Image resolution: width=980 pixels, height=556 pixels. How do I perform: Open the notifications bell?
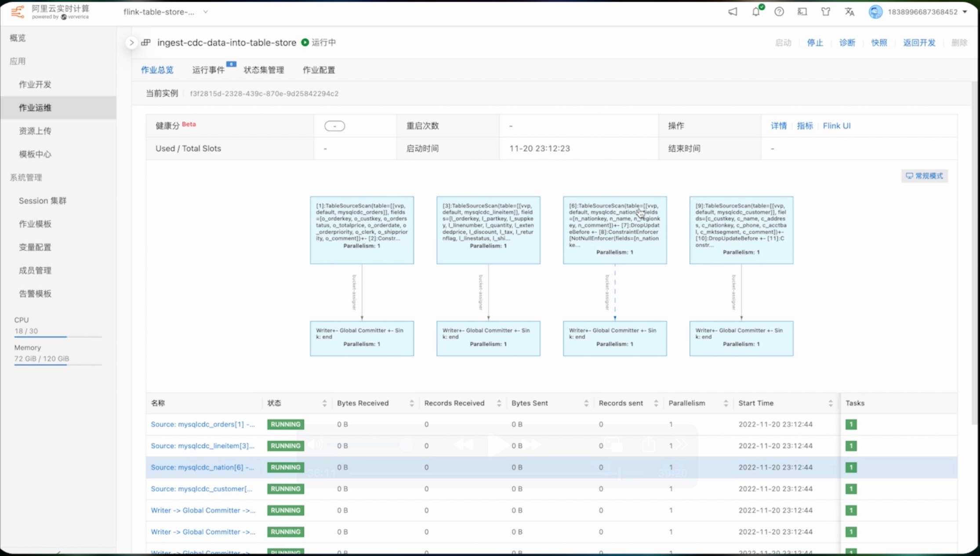pos(756,12)
